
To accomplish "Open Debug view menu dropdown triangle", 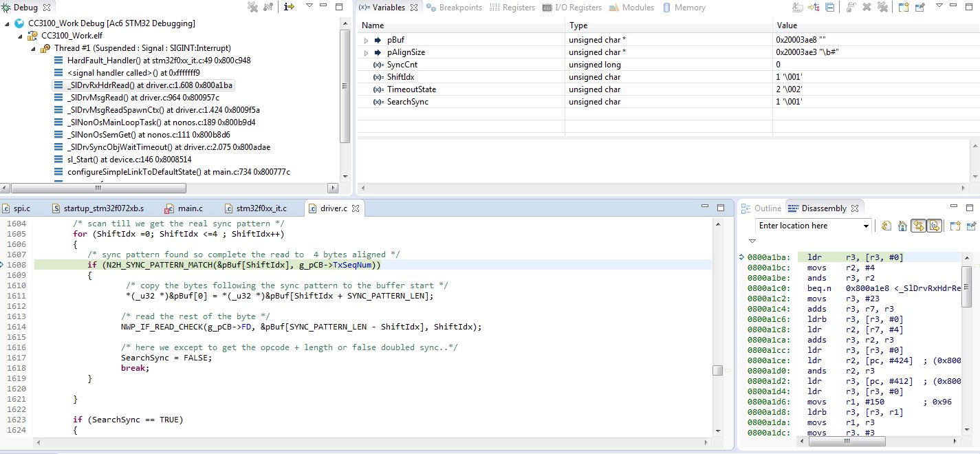I will pos(309,6).
